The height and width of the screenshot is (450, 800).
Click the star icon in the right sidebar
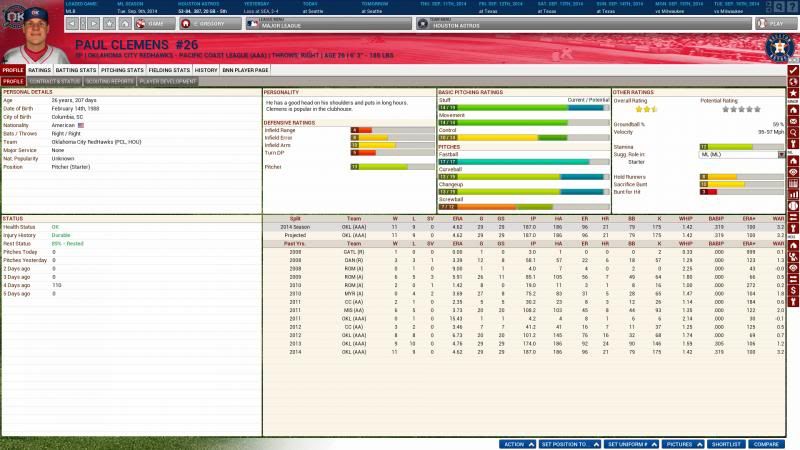point(793,93)
